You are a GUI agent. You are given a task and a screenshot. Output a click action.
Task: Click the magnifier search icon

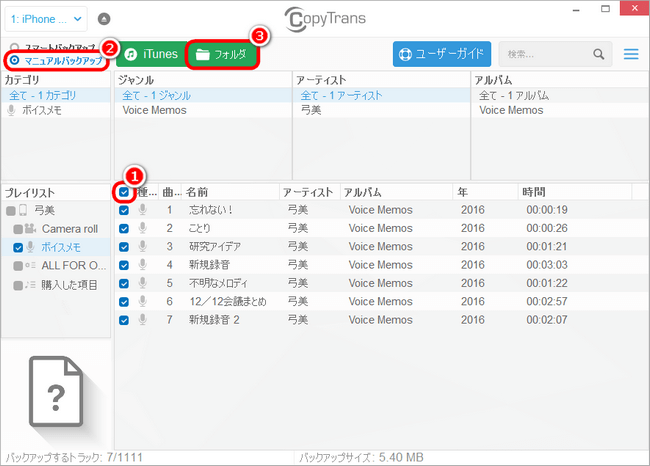[599, 54]
